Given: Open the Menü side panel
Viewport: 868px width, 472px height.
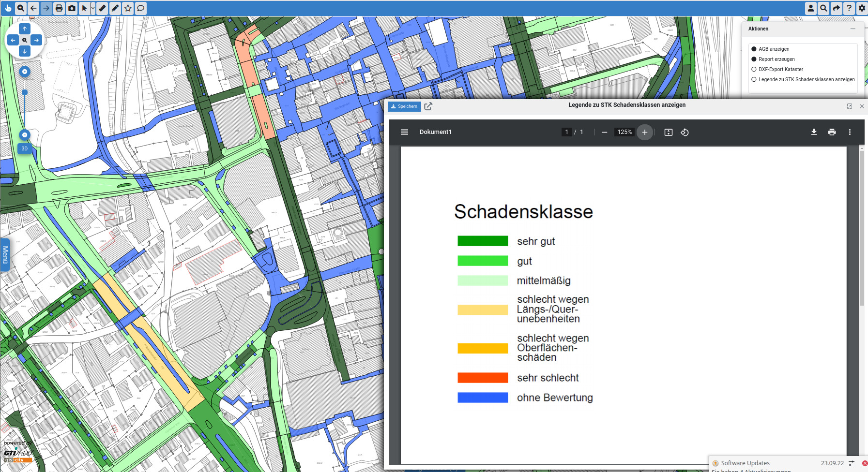Looking at the screenshot, I should click(x=5, y=254).
